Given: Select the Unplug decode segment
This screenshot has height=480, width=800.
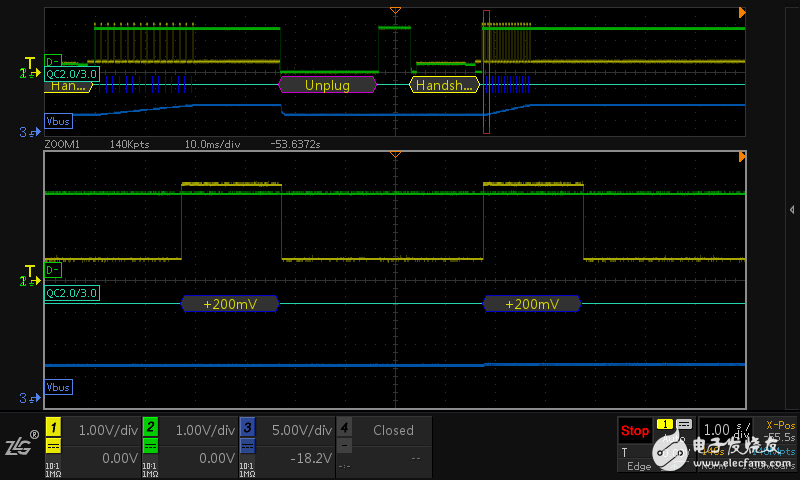Looking at the screenshot, I should (x=327, y=85).
